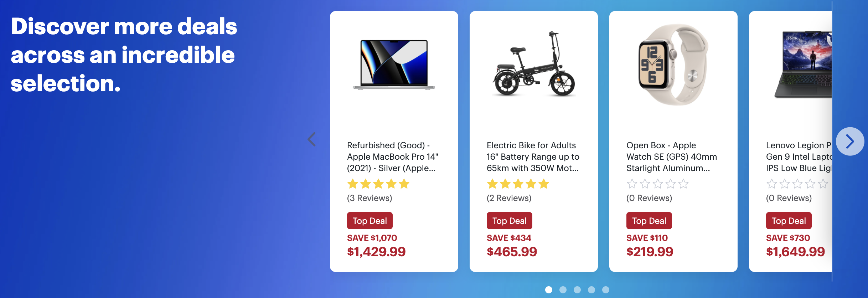
Task: Click Top Deal badge on MacBook card
Action: click(x=370, y=221)
